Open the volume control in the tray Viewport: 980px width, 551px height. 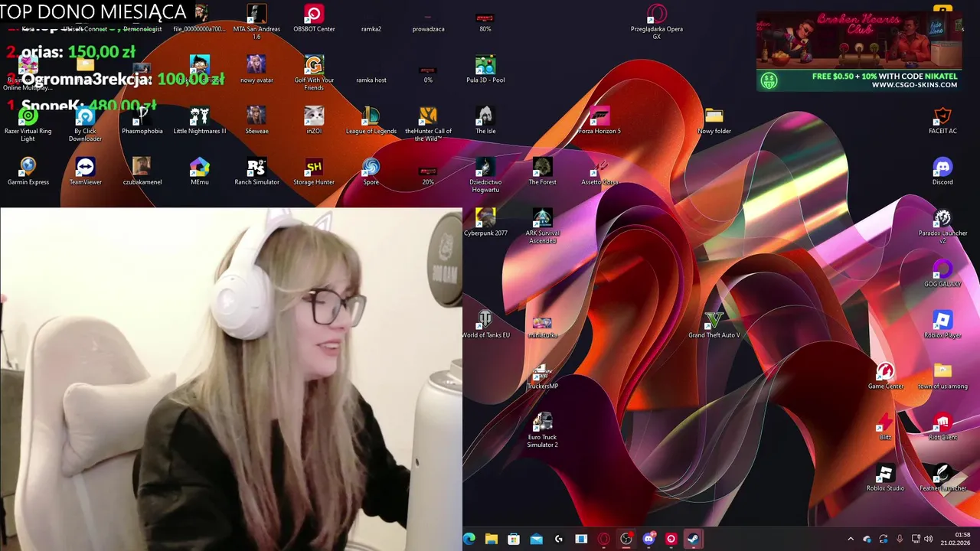(929, 539)
